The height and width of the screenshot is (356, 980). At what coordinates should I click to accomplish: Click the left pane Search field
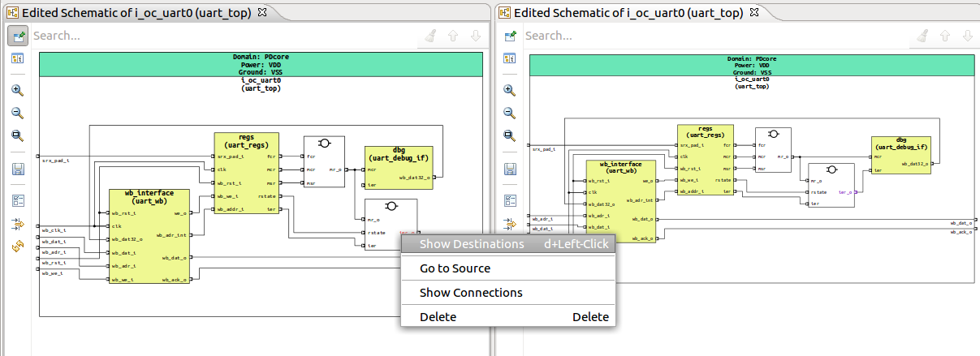[219, 36]
